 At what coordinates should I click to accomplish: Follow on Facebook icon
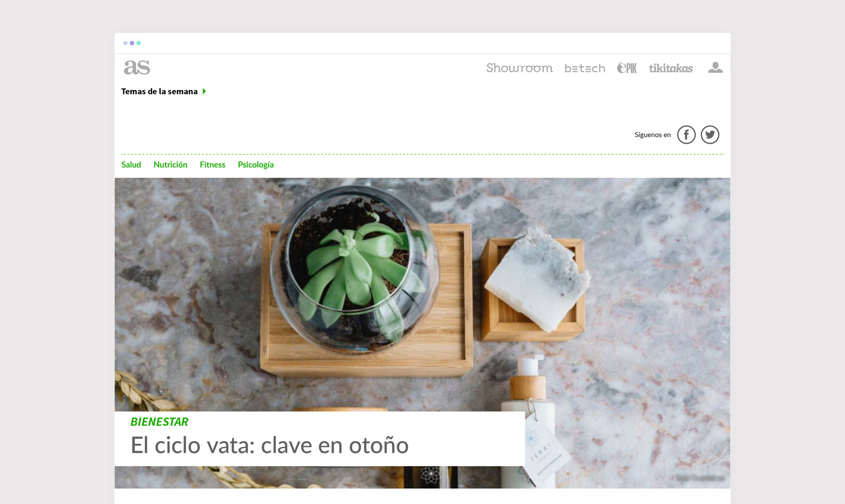click(686, 135)
